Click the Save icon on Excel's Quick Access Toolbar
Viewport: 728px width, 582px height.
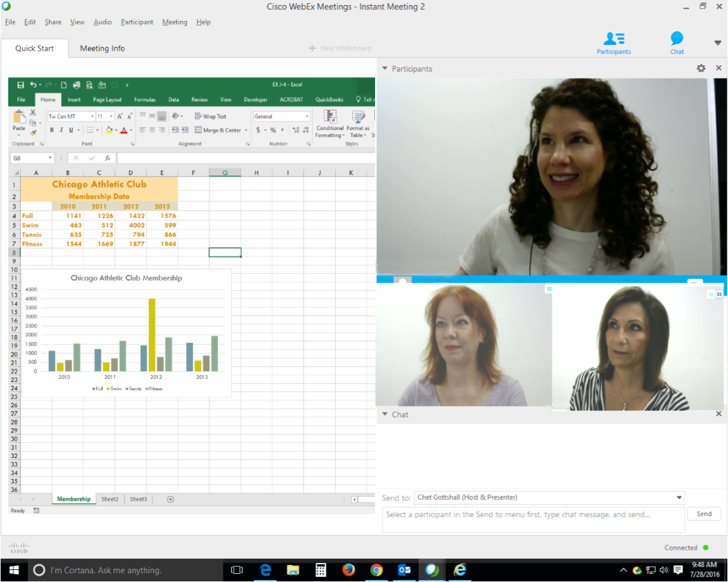click(x=20, y=84)
